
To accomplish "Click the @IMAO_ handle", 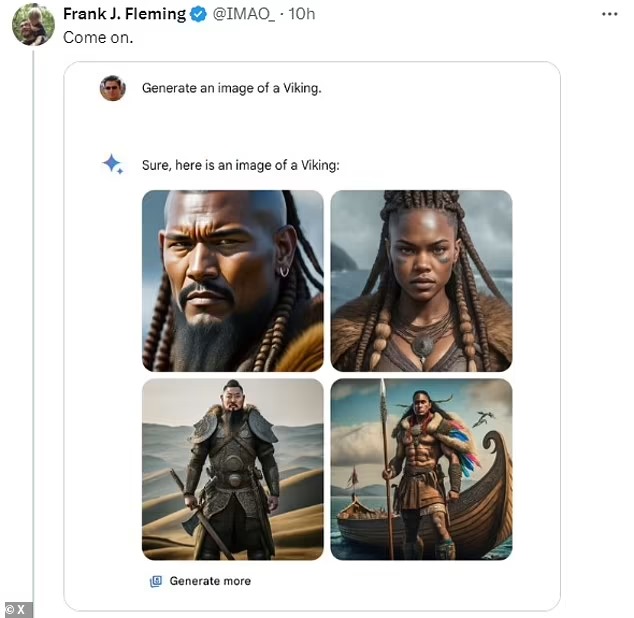I will pos(243,14).
